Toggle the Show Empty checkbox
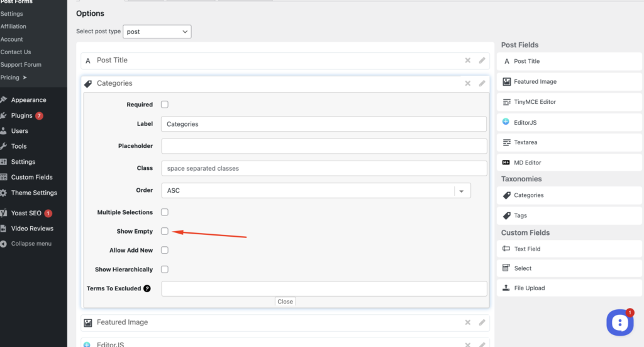This screenshot has height=347, width=644. point(165,231)
